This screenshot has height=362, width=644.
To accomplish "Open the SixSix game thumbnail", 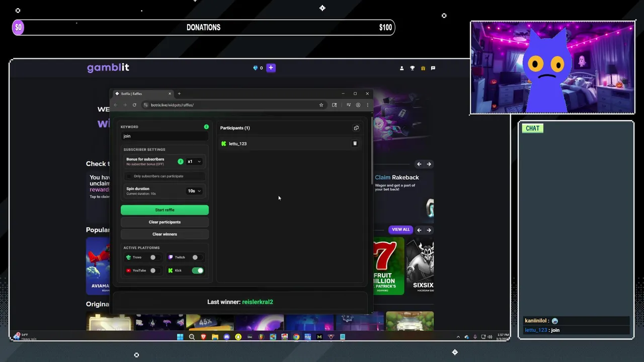I will click(x=420, y=266).
